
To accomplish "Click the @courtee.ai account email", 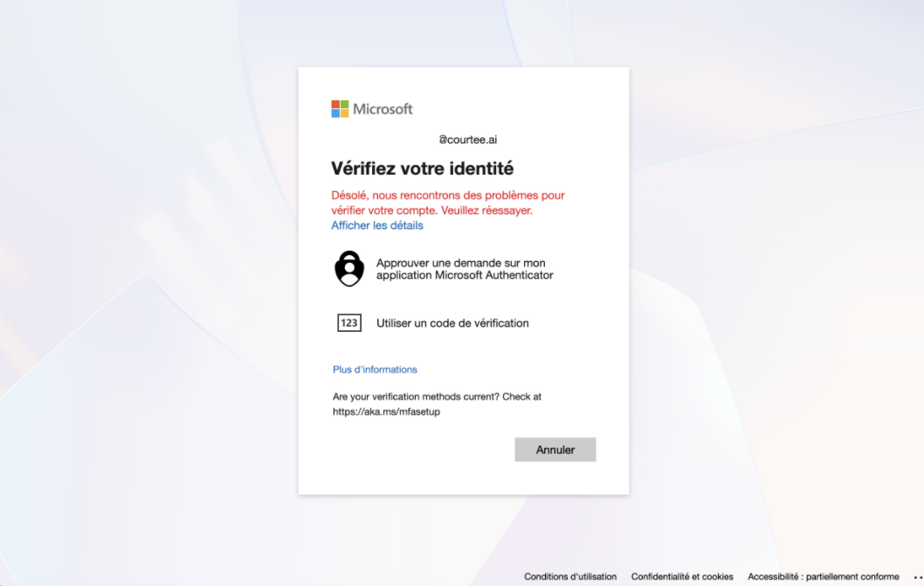I will (x=467, y=140).
